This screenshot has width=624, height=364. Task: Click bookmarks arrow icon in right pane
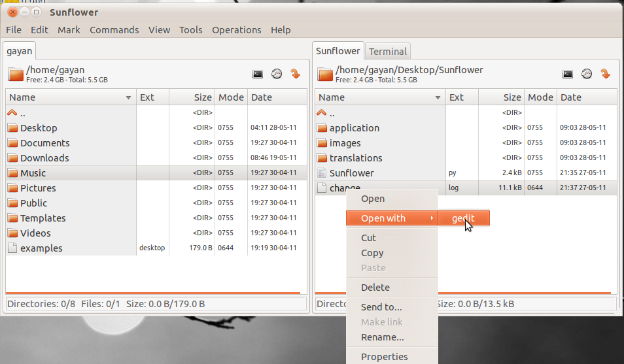coord(605,74)
